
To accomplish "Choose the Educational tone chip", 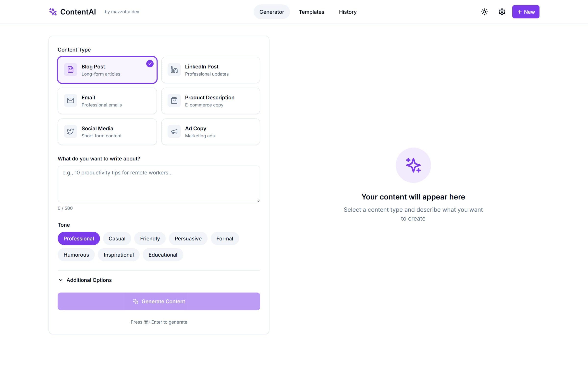I will pos(163,255).
